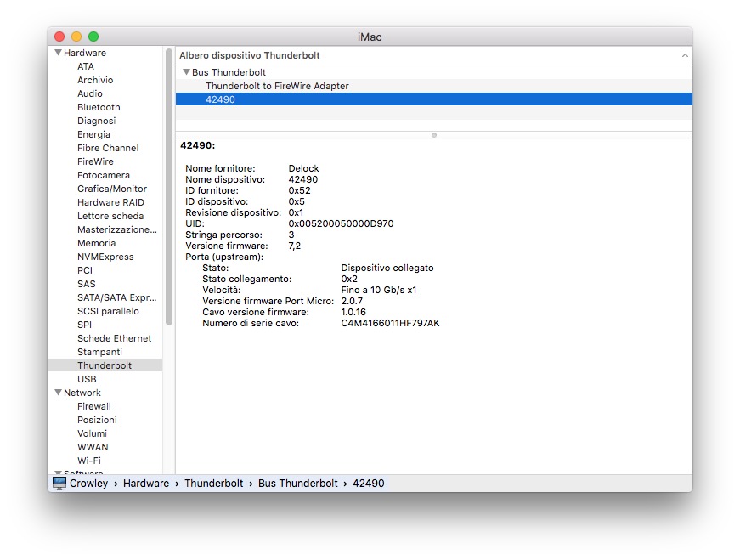Collapse the Network category triangle

click(x=58, y=393)
